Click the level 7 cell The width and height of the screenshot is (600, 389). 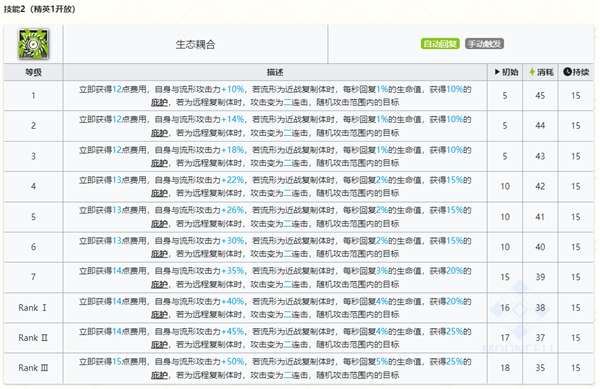coord(33,277)
